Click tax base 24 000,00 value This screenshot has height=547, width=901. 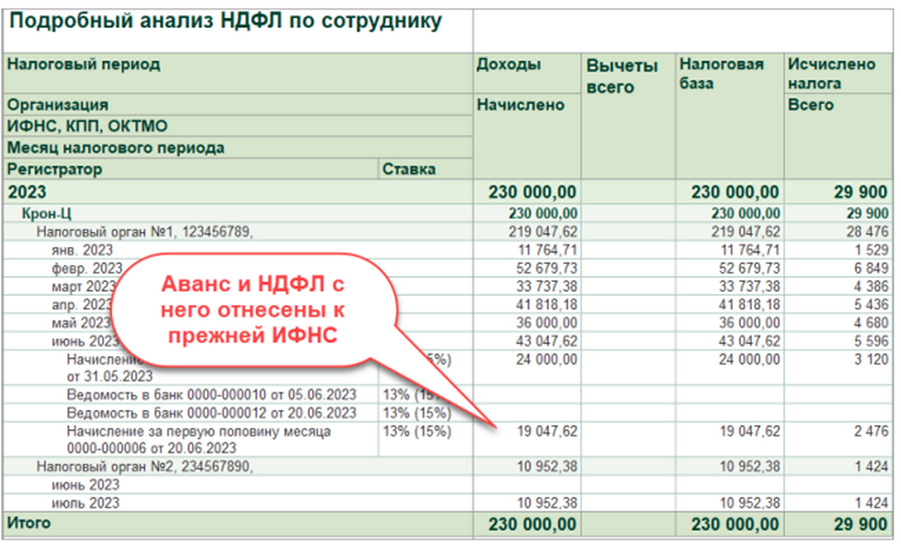coord(749,360)
